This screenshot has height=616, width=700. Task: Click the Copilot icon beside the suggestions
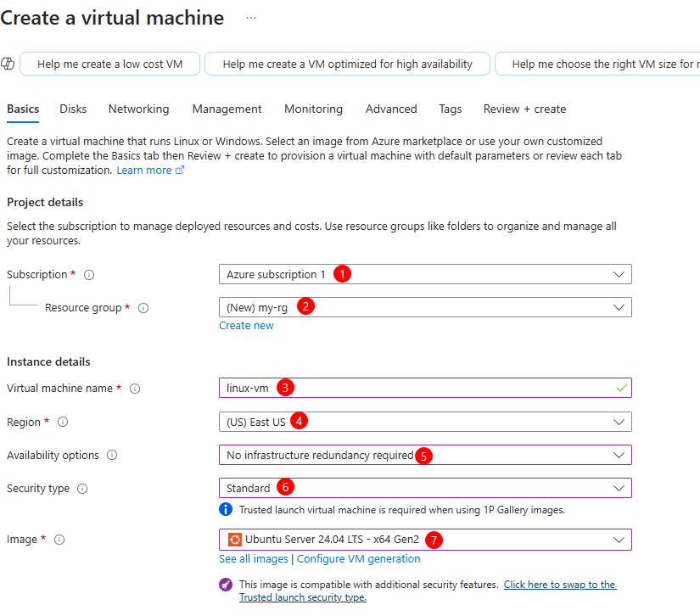click(x=8, y=64)
